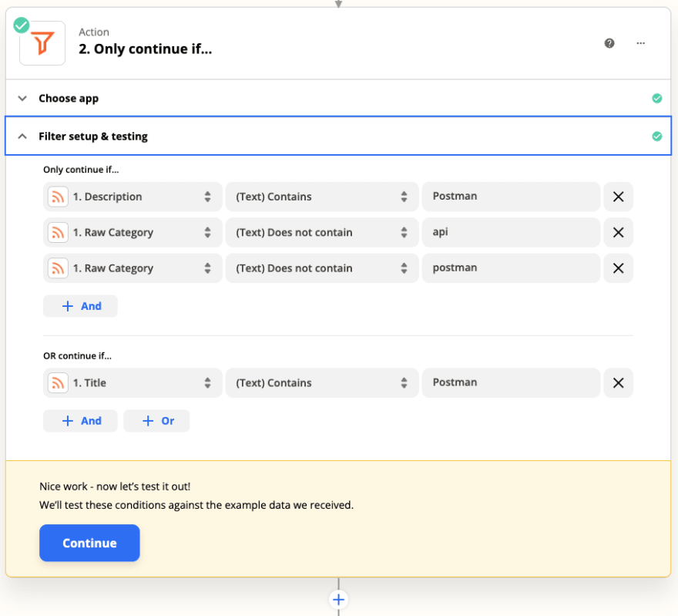The image size is (678, 616).
Task: Click the green check next to Filter setup & testing
Action: [656, 136]
